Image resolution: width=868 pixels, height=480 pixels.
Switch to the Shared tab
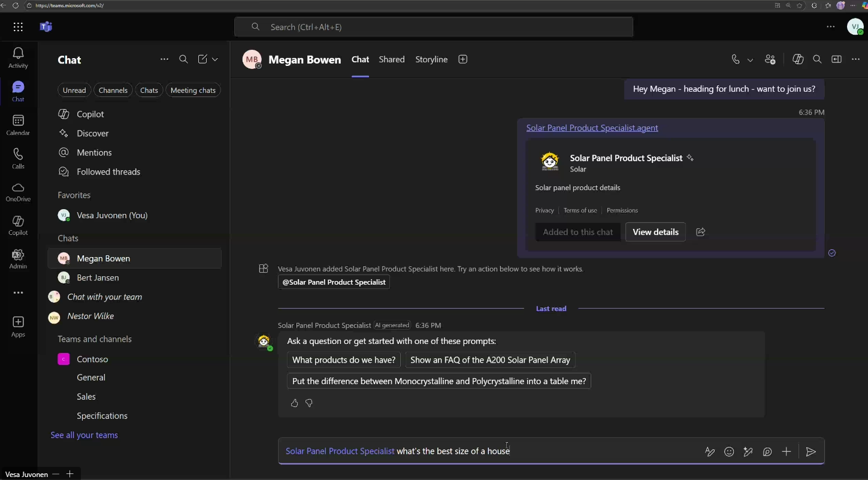pyautogui.click(x=392, y=59)
